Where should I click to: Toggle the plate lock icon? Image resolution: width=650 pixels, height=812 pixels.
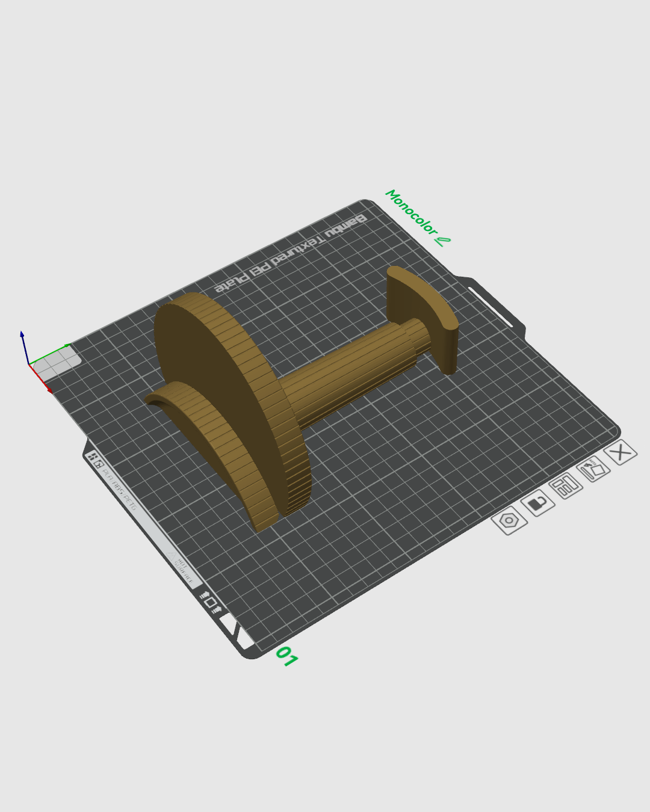point(537,503)
